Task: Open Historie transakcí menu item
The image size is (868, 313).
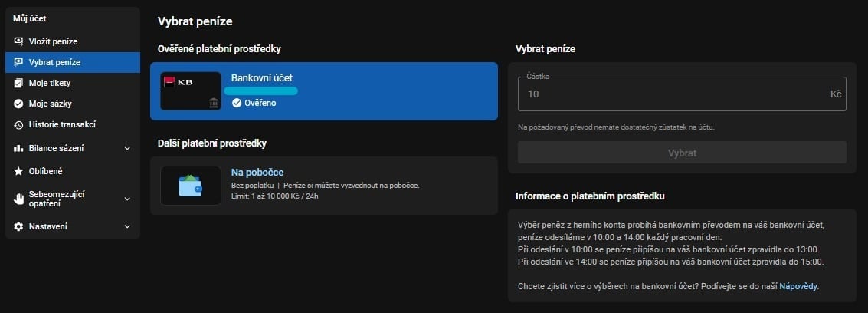Action: pos(73,124)
